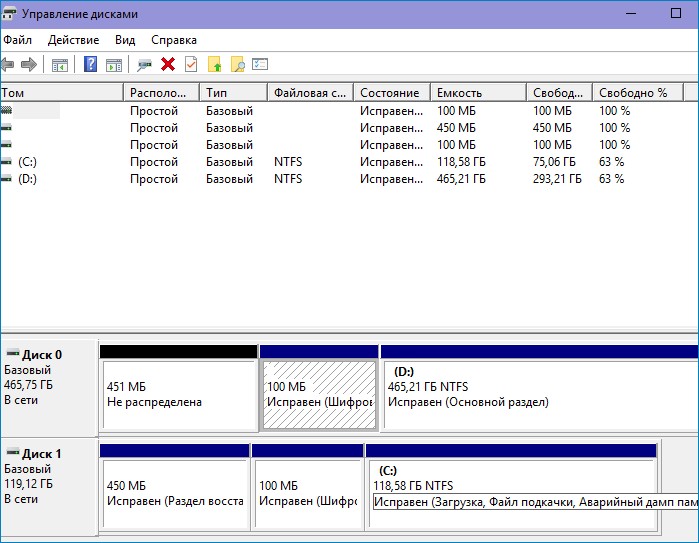Click the Forward arrow in the toolbar
Screen dimensions: 699x543
[x=29, y=65]
